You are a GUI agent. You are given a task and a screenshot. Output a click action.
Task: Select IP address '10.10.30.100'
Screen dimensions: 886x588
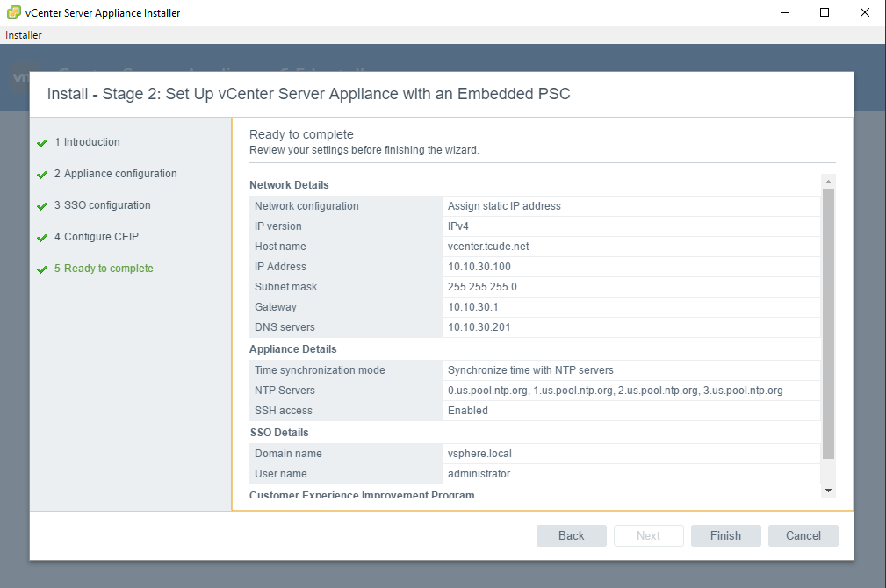point(479,267)
